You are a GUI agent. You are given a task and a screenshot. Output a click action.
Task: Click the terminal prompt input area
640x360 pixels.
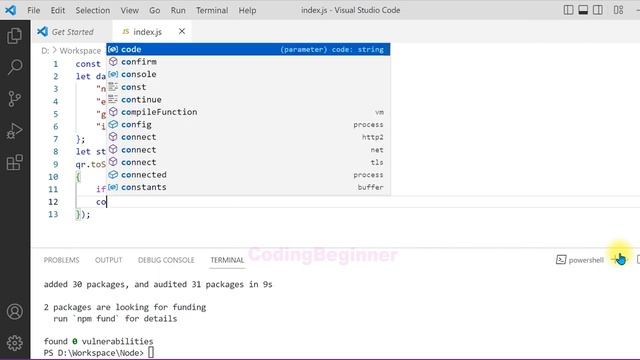coord(151,352)
